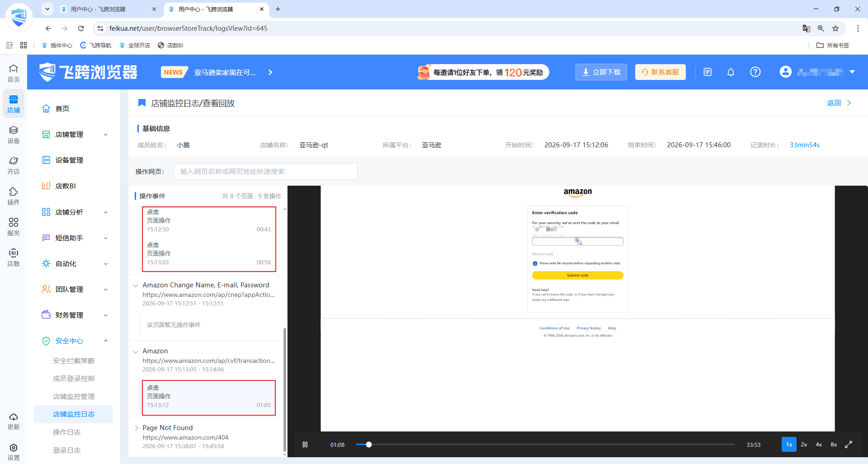Set playback speed to 8x
Viewport: 868px width, 464px height.
click(x=834, y=445)
